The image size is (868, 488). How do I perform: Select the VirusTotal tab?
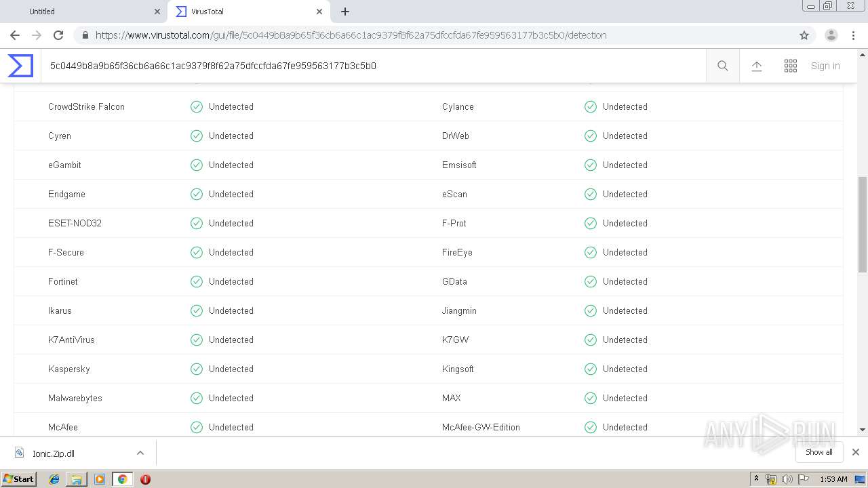click(249, 12)
